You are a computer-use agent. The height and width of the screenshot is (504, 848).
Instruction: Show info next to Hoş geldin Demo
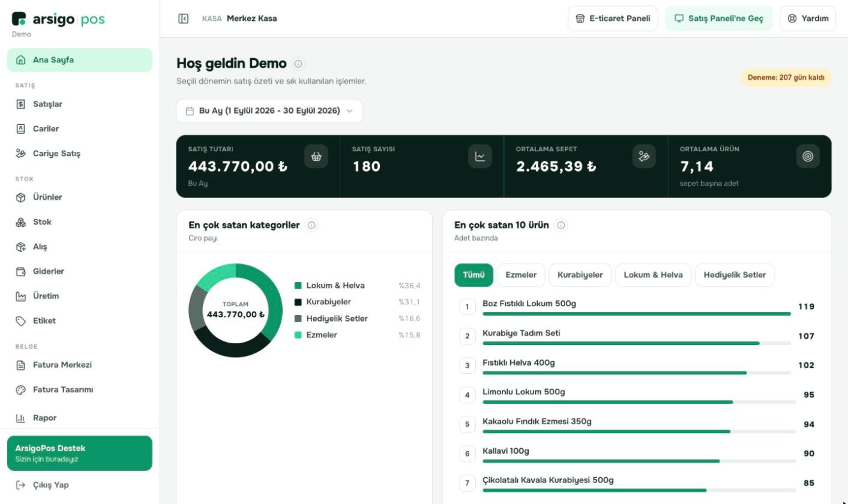coord(299,64)
